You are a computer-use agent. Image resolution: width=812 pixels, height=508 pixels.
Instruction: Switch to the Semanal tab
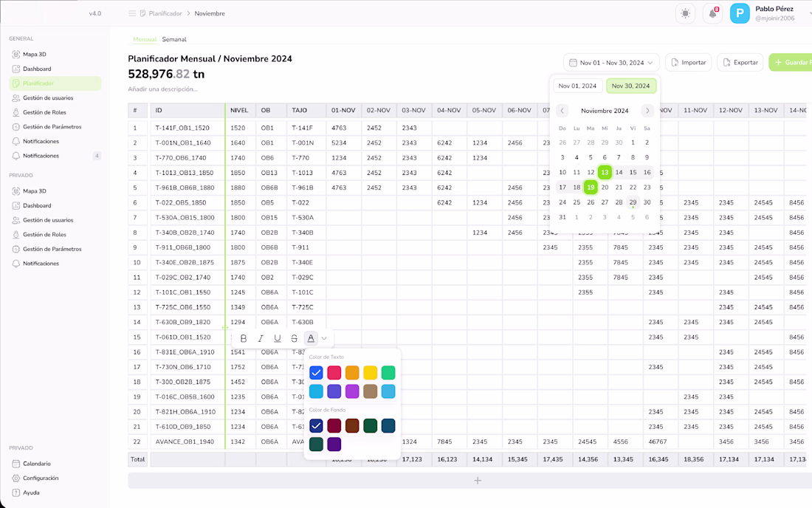click(x=174, y=39)
